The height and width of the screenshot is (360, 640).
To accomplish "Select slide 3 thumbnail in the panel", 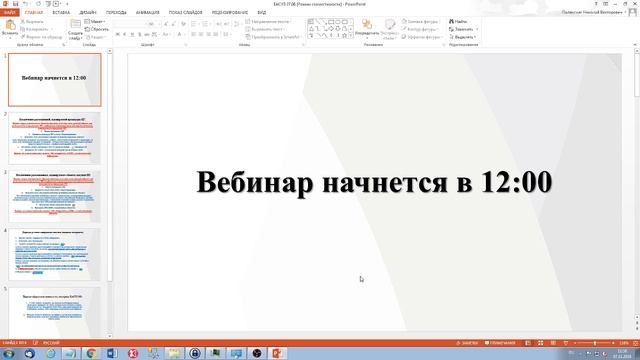I will (55, 197).
